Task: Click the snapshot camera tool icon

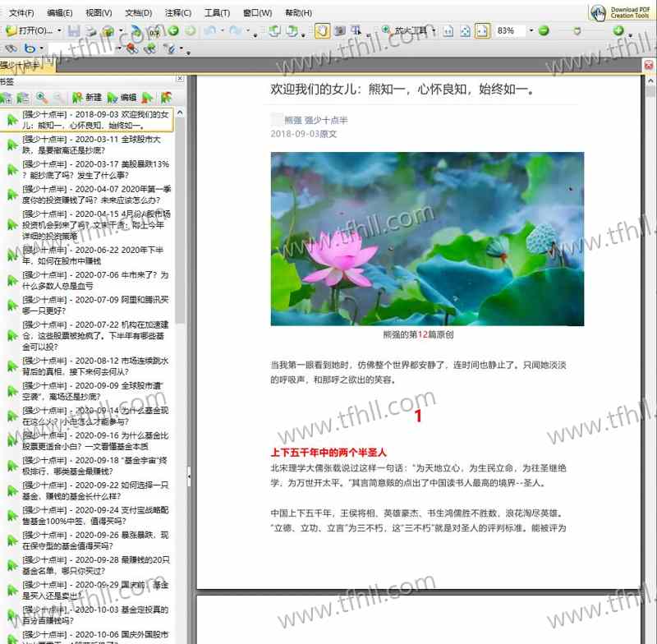Action: [340, 31]
